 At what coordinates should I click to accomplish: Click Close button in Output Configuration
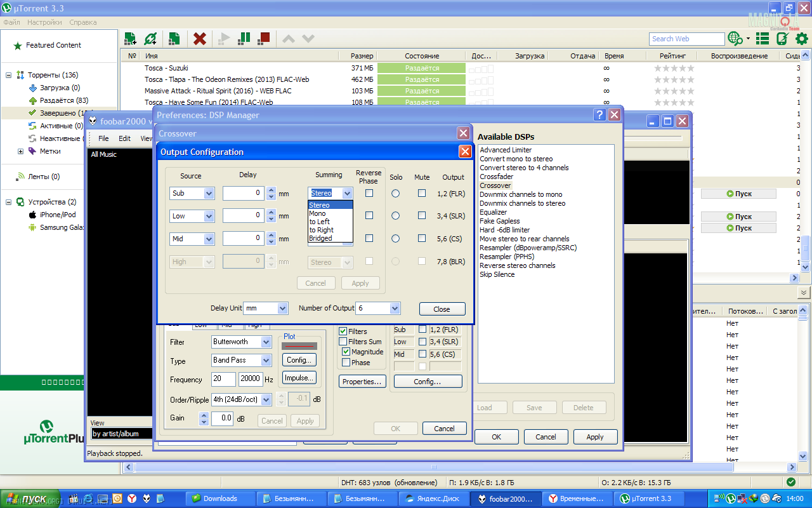(442, 309)
